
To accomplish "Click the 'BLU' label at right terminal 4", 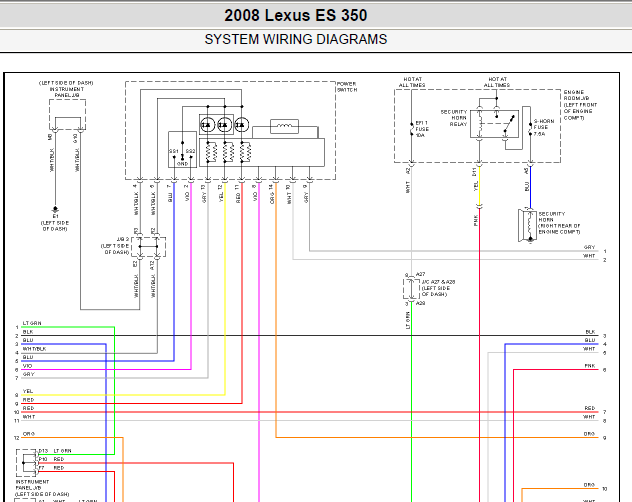I will click(590, 340).
